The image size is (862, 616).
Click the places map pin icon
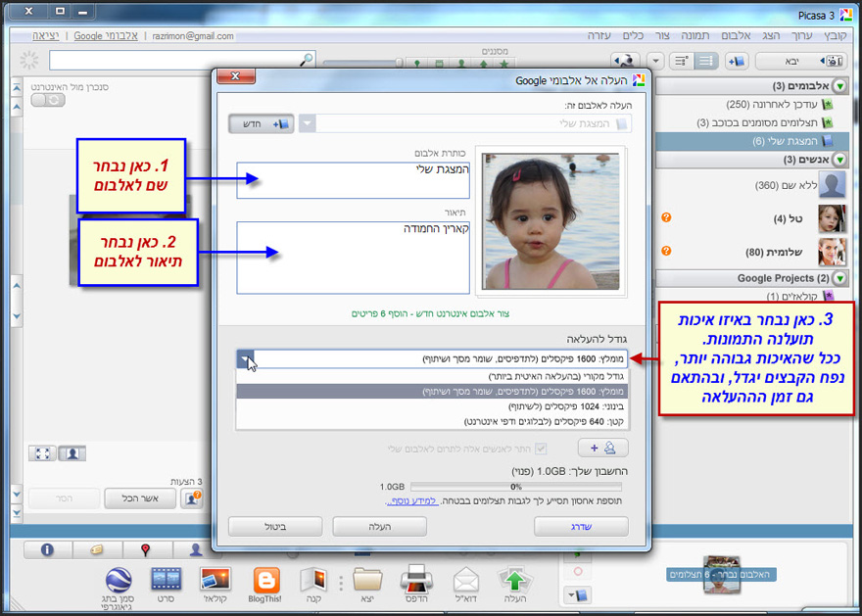pos(146,549)
